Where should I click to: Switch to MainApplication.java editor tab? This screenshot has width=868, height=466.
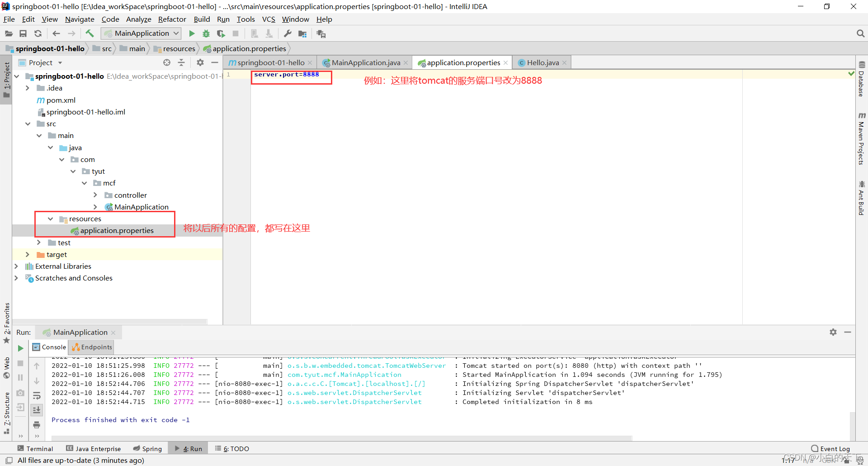tap(365, 62)
